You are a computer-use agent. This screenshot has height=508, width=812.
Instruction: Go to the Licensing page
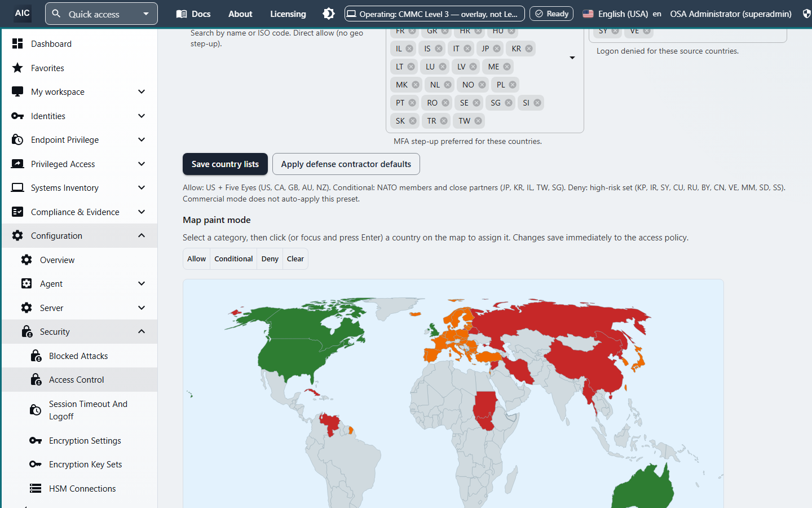pos(288,14)
